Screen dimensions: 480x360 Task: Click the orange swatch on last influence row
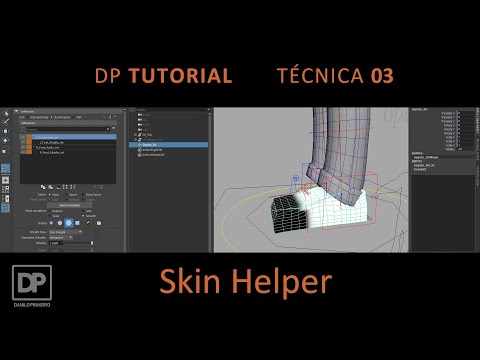click(29, 152)
